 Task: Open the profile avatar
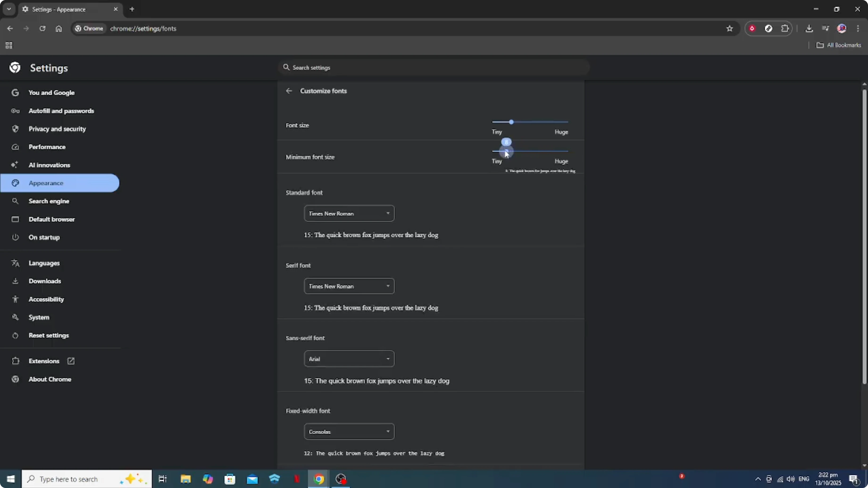pyautogui.click(x=841, y=29)
